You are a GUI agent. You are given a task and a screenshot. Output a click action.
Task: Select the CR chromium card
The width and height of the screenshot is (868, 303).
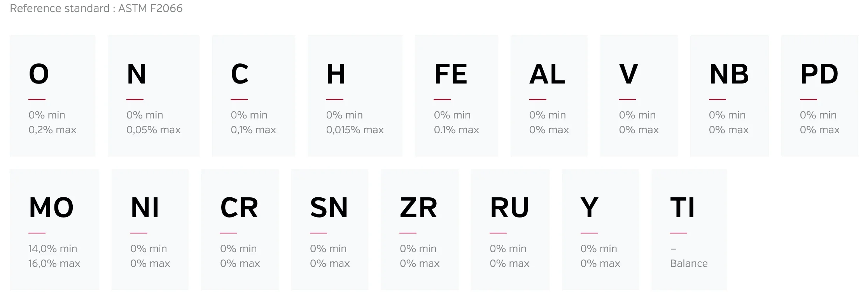pos(240,230)
